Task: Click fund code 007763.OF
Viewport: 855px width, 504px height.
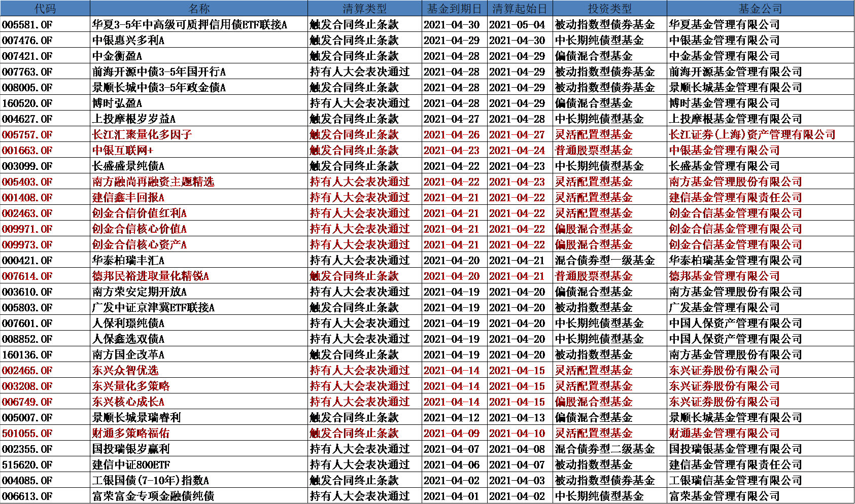Action: pyautogui.click(x=27, y=72)
